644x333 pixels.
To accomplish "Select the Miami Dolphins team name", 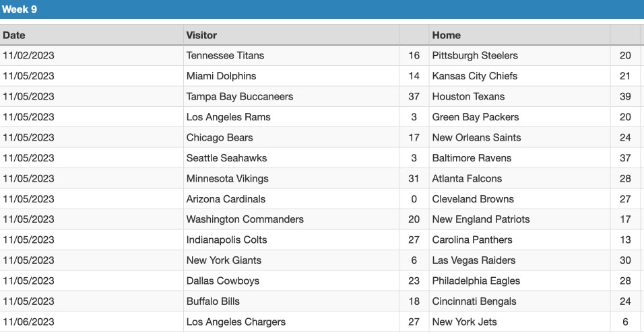I will pyautogui.click(x=221, y=76).
